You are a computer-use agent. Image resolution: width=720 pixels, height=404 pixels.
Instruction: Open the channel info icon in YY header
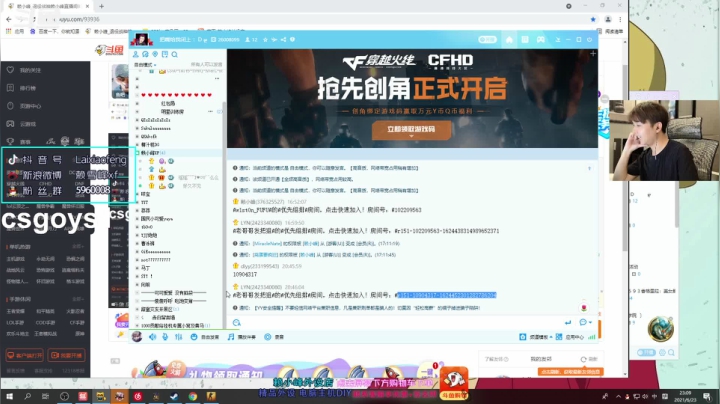point(292,39)
